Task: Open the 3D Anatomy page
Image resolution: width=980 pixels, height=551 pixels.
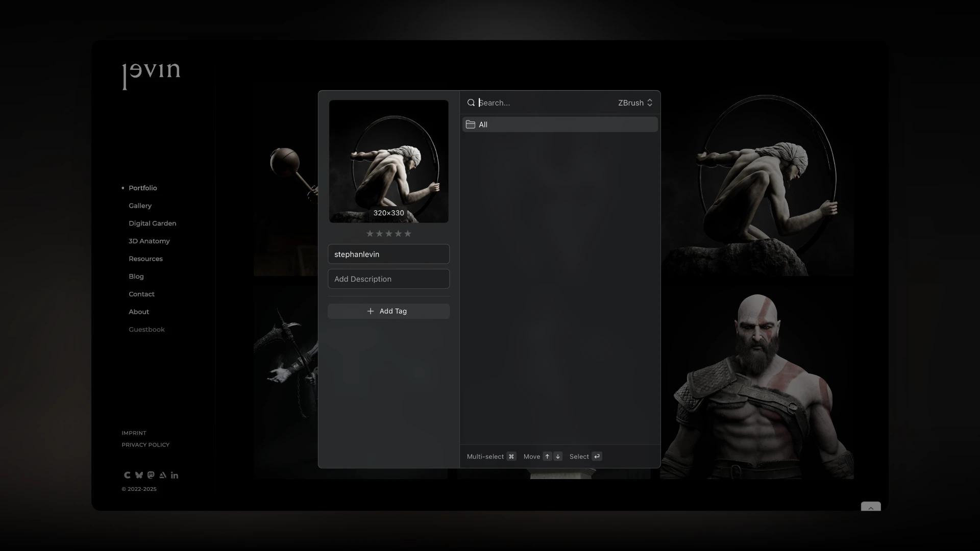Action: pyautogui.click(x=149, y=241)
